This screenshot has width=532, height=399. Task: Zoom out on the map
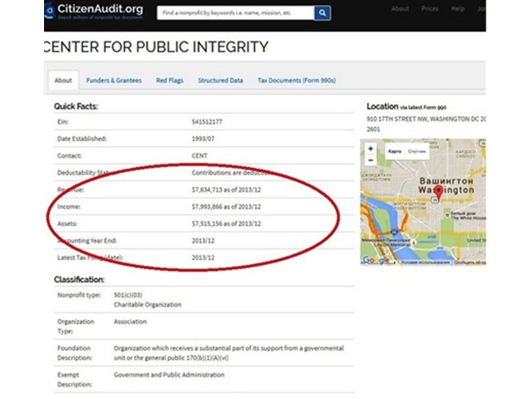click(371, 160)
